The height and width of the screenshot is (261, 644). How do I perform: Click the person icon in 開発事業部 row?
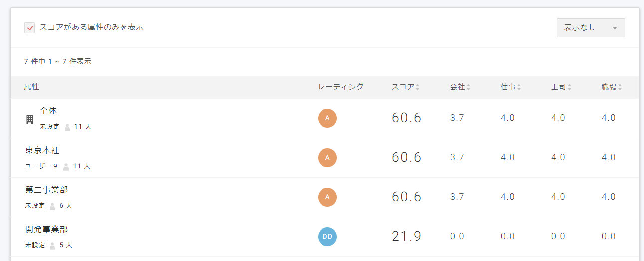pos(52,245)
